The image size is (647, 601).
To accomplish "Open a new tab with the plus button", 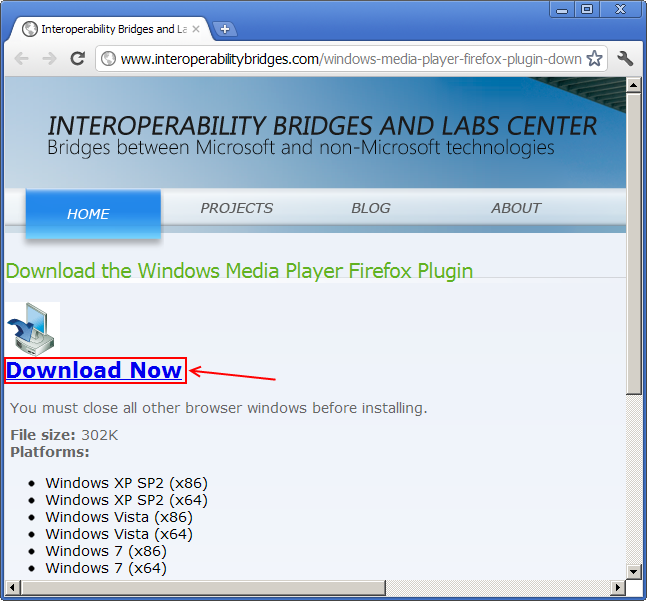I will tap(225, 29).
